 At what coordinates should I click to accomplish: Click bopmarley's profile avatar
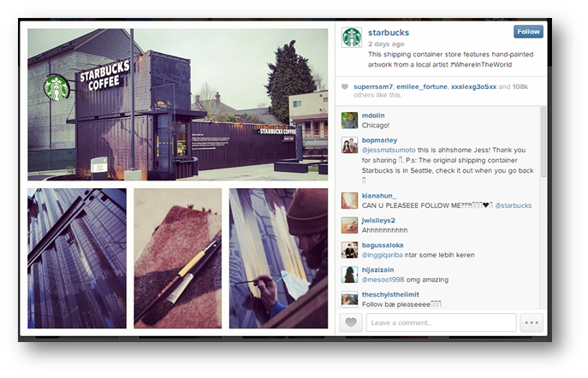tap(349, 145)
